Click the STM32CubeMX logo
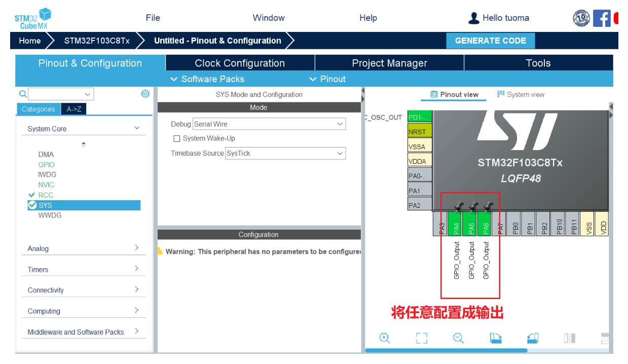Screen dimensions: 628x364 pyautogui.click(x=33, y=18)
